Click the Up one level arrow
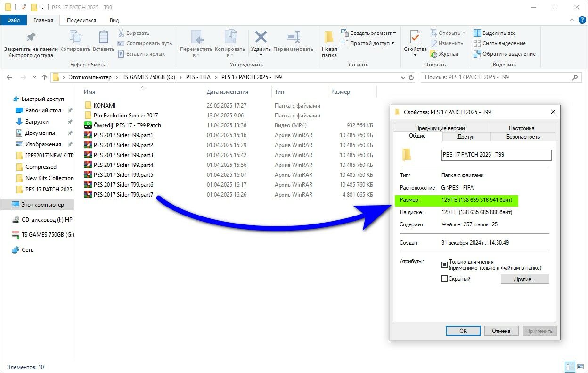Image resolution: width=588 pixels, height=373 pixels. tap(44, 77)
